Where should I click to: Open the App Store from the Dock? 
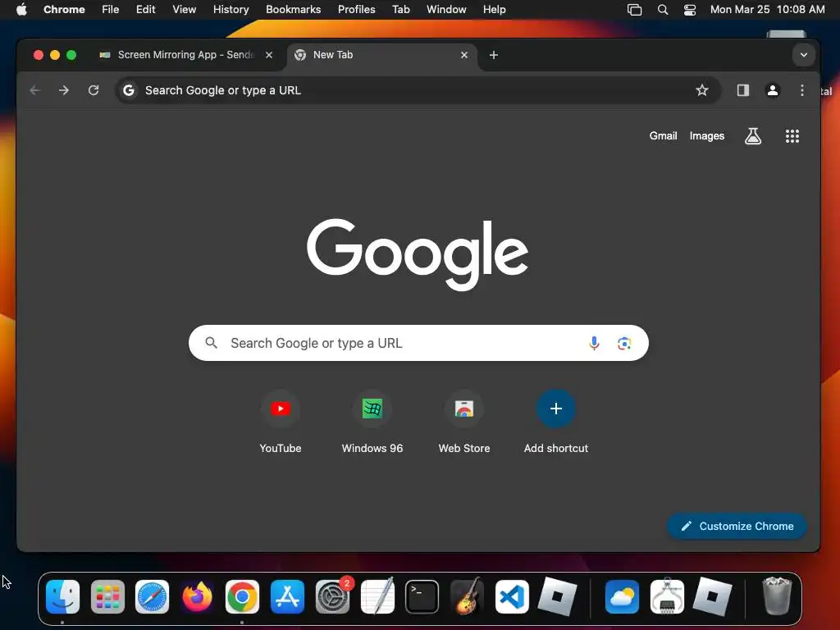click(x=287, y=597)
